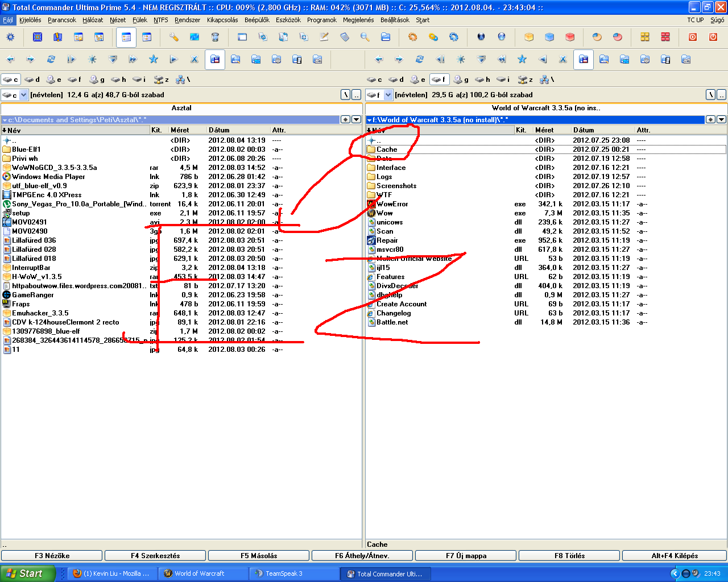Select drive d in the right panel
This screenshot has width=728, height=582.
[x=396, y=80]
